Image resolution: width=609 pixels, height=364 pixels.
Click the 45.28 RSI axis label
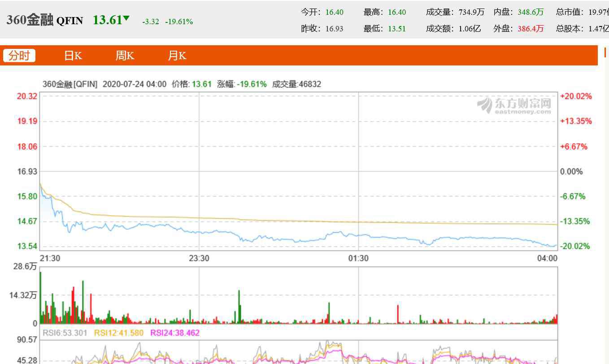pos(27,360)
